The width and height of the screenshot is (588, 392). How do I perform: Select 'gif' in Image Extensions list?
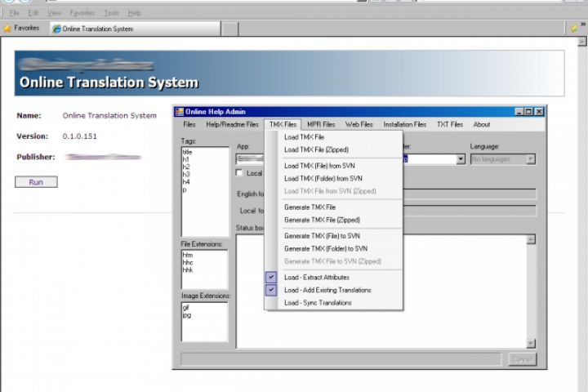[186, 307]
